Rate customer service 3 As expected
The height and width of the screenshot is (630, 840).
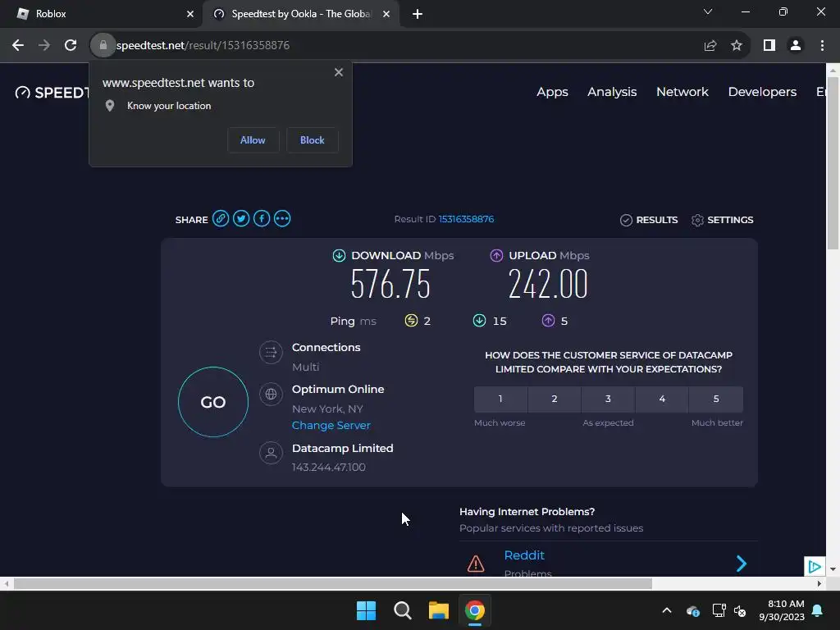click(x=608, y=399)
